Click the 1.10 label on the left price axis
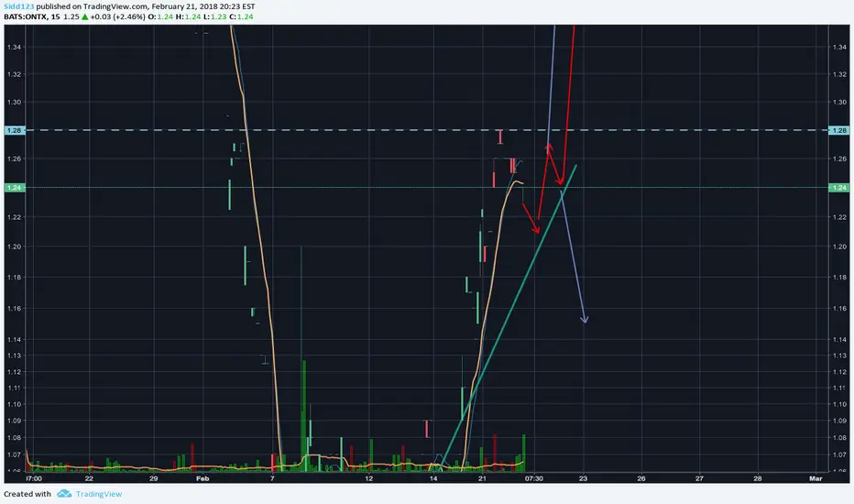This screenshot has height=504, width=854. [x=14, y=404]
